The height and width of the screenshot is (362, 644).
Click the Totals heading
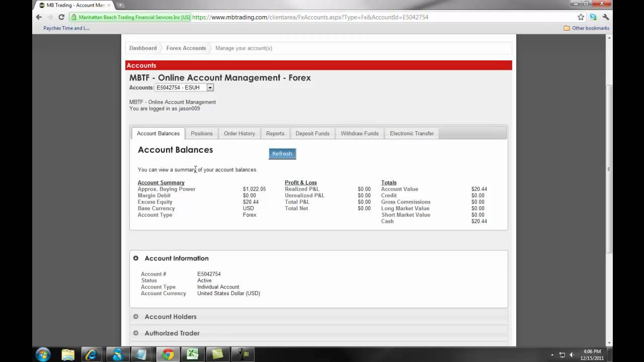tap(389, 183)
